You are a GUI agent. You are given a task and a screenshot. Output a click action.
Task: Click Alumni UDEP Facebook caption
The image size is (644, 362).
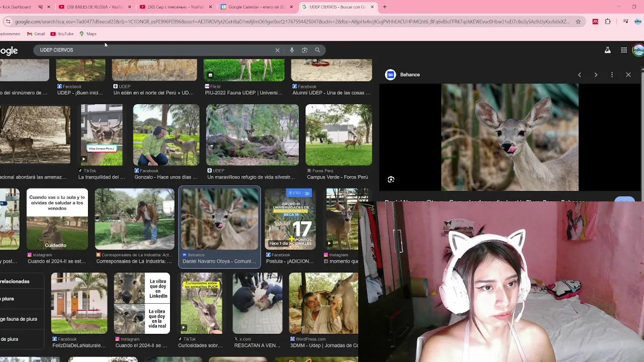click(x=332, y=93)
